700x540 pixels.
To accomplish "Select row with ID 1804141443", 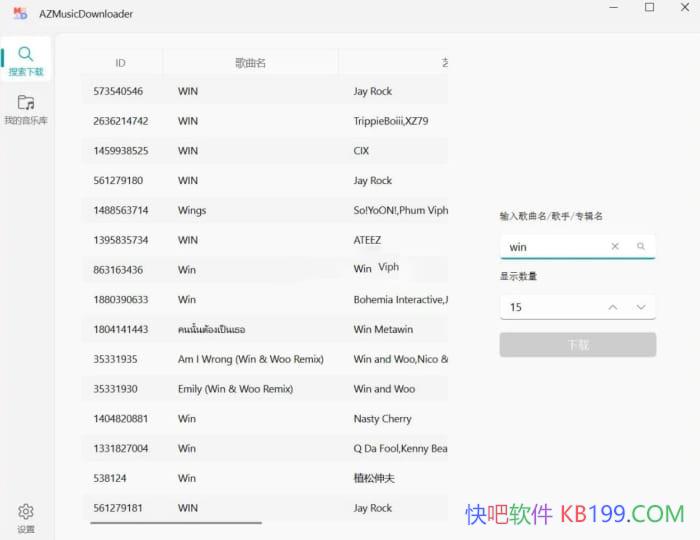I will 265,329.
